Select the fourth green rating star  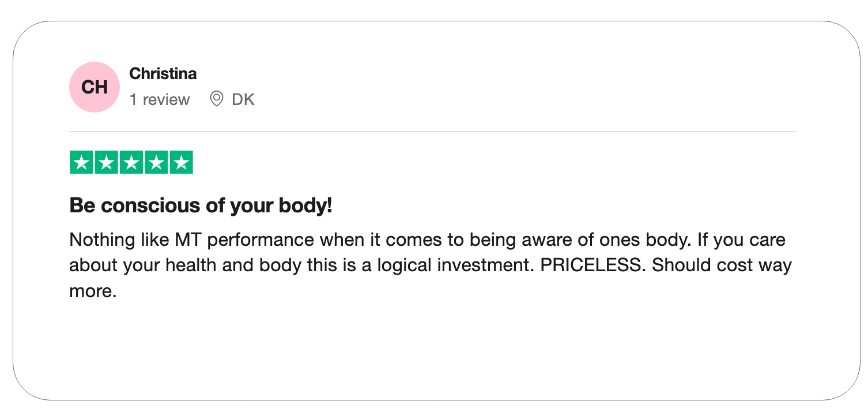(156, 163)
